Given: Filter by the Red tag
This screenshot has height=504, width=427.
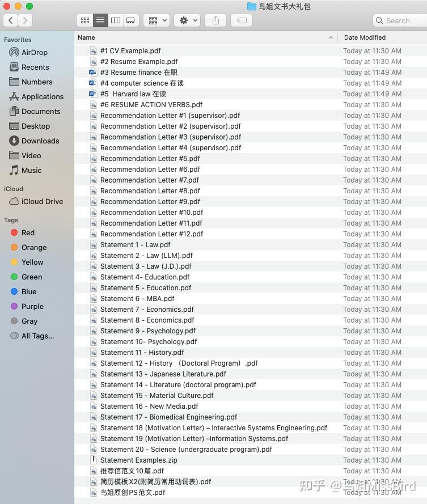Looking at the screenshot, I should [23, 232].
